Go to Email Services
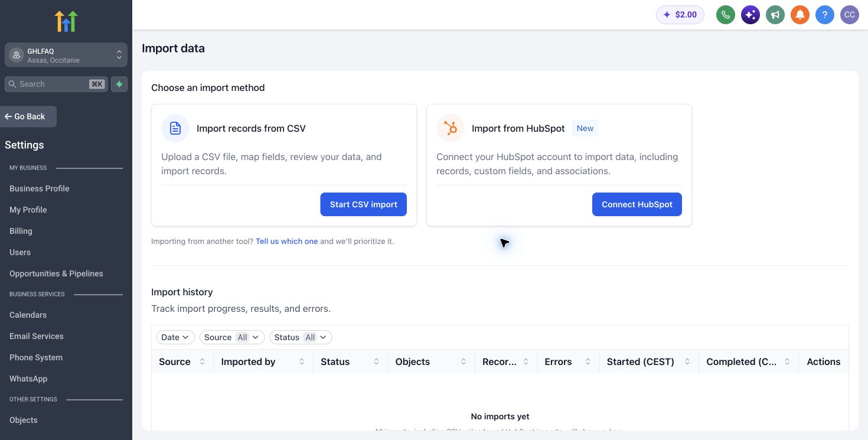 (x=37, y=336)
